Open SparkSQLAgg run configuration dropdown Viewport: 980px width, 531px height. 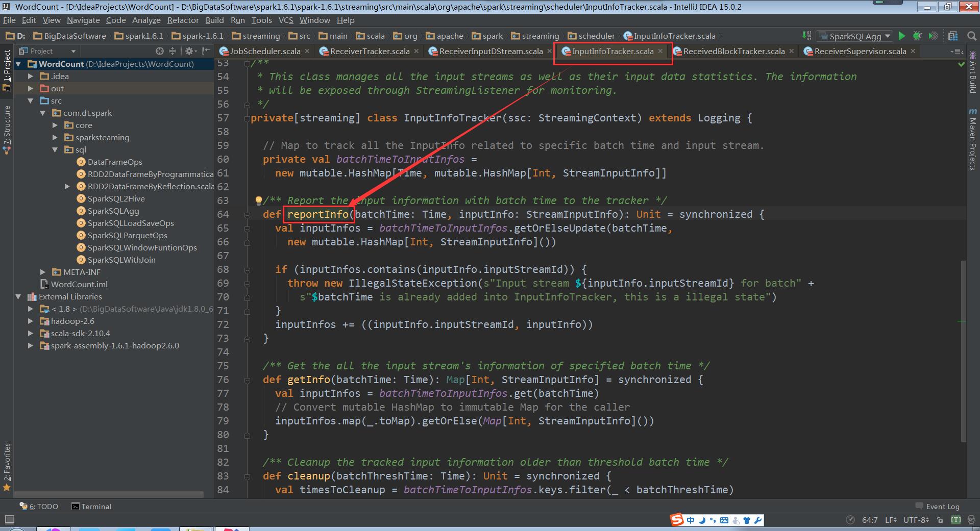(x=854, y=36)
